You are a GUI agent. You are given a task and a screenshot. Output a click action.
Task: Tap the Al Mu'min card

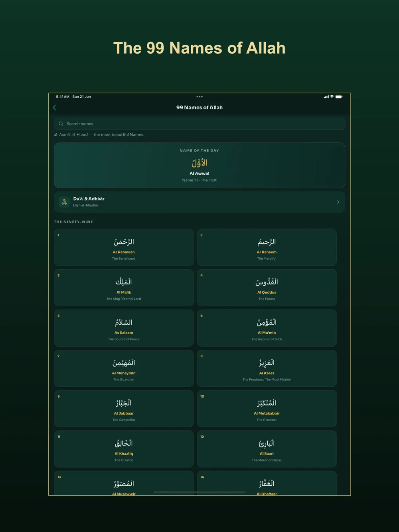(x=267, y=328)
